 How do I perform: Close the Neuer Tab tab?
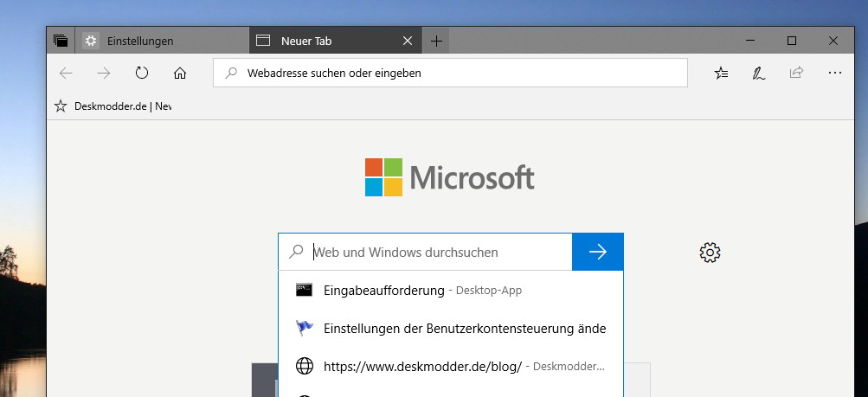point(408,41)
